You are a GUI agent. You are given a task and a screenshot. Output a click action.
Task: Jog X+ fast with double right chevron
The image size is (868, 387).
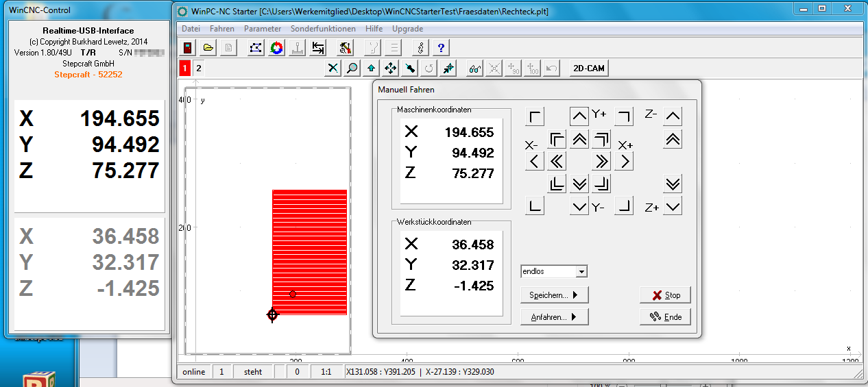(601, 162)
